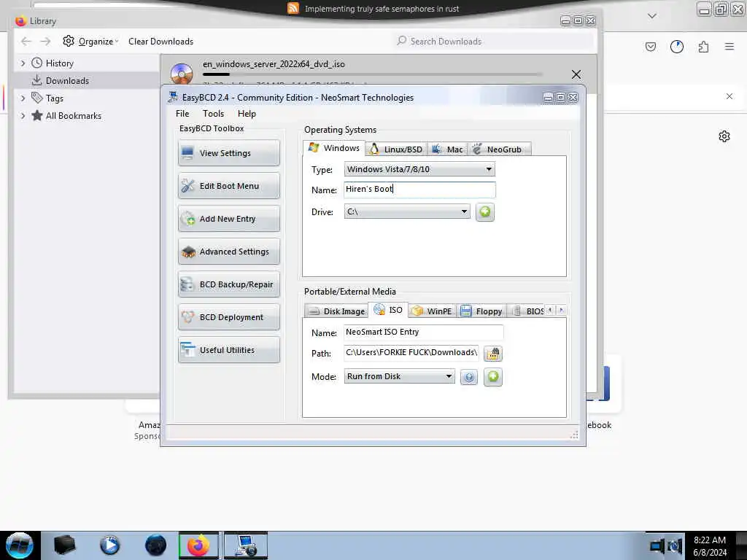747x560 pixels.
Task: Open Useful Utilities section
Action: pyautogui.click(x=229, y=350)
